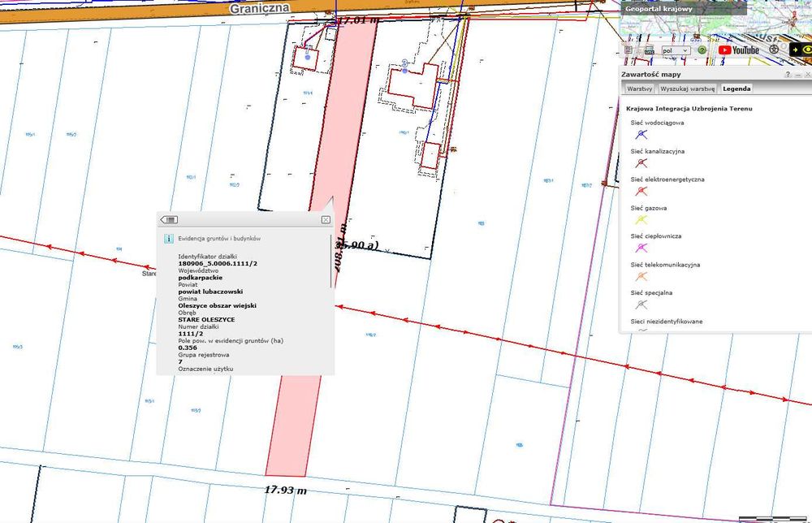812x523 pixels.
Task: Click the circular star emblem icon
Action: pos(774,50)
